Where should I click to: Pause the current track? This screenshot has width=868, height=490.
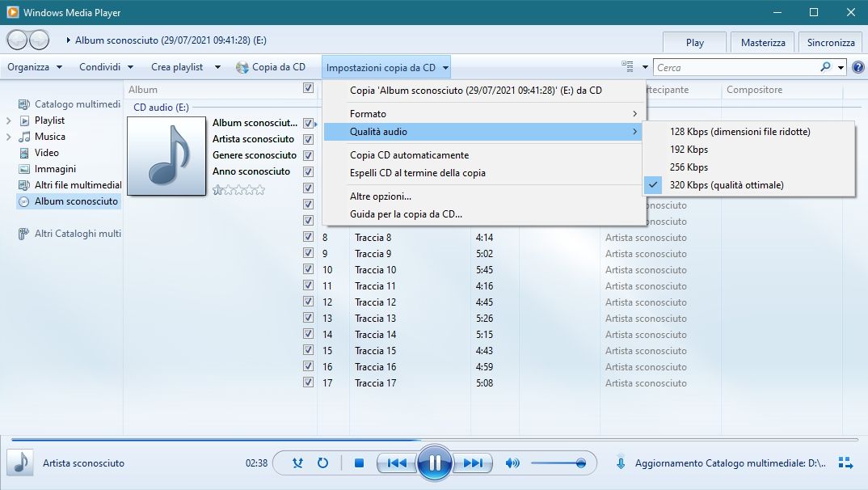[435, 463]
